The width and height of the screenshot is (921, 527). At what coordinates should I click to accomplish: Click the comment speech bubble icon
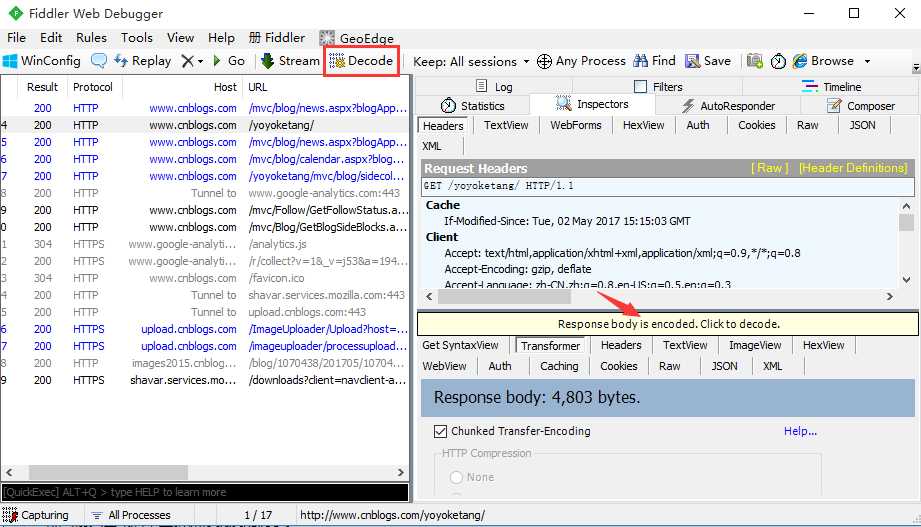pyautogui.click(x=99, y=61)
